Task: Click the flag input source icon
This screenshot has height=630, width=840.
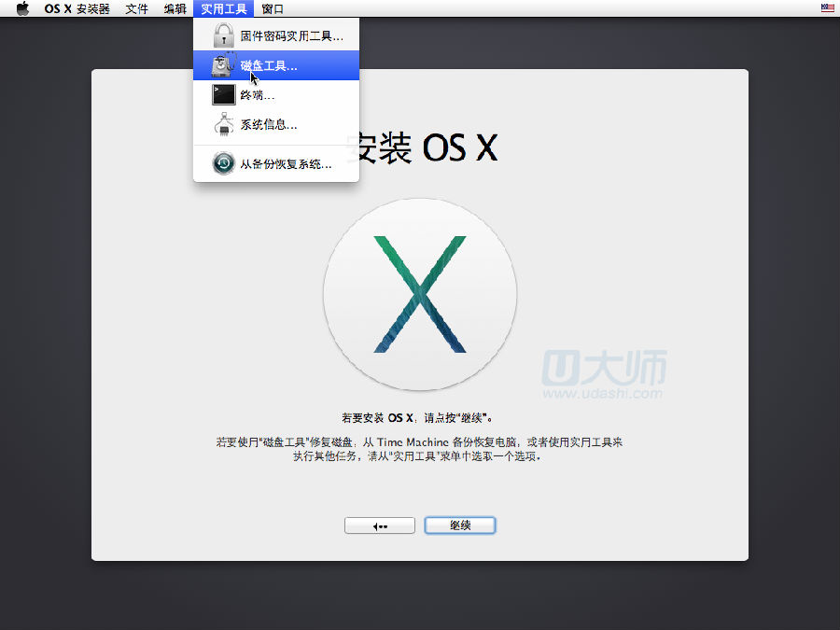Action: [827, 8]
